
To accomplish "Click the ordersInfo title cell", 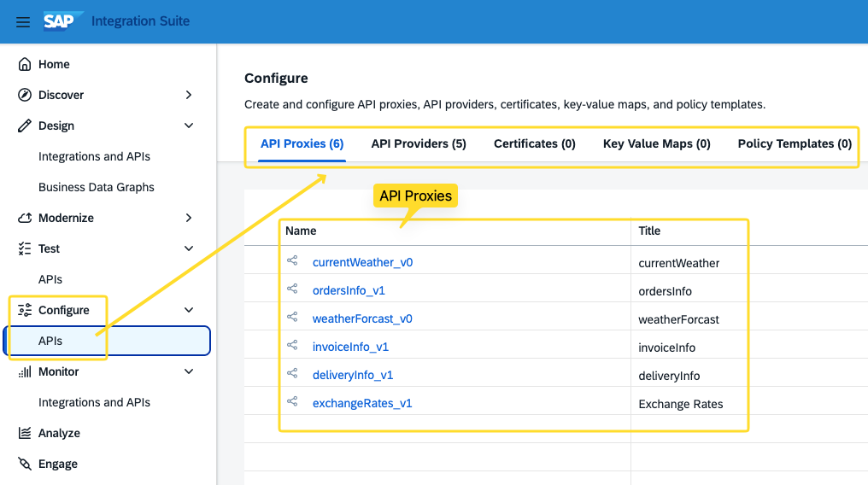I will pyautogui.click(x=665, y=291).
